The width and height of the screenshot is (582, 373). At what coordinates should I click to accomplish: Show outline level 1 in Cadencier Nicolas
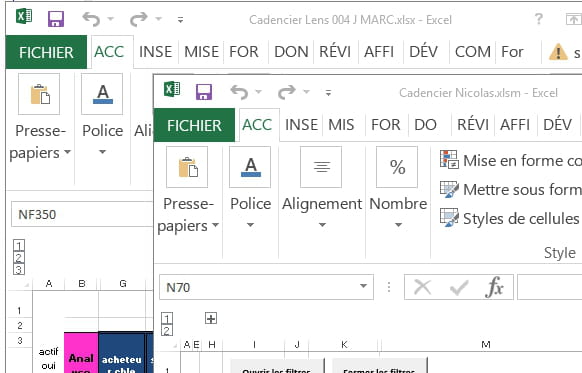pos(167,318)
